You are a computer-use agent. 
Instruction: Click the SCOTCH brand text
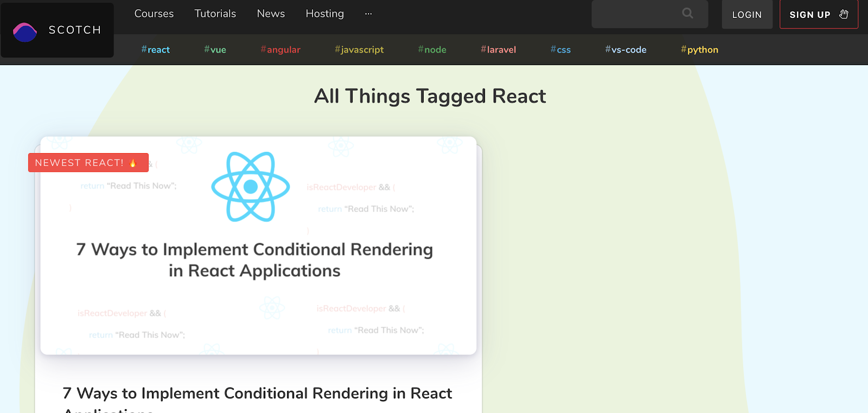click(75, 30)
